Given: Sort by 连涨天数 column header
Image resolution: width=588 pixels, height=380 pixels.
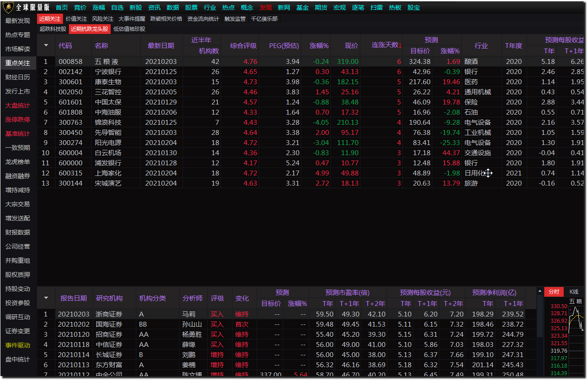Looking at the screenshot, I should click(385, 45).
